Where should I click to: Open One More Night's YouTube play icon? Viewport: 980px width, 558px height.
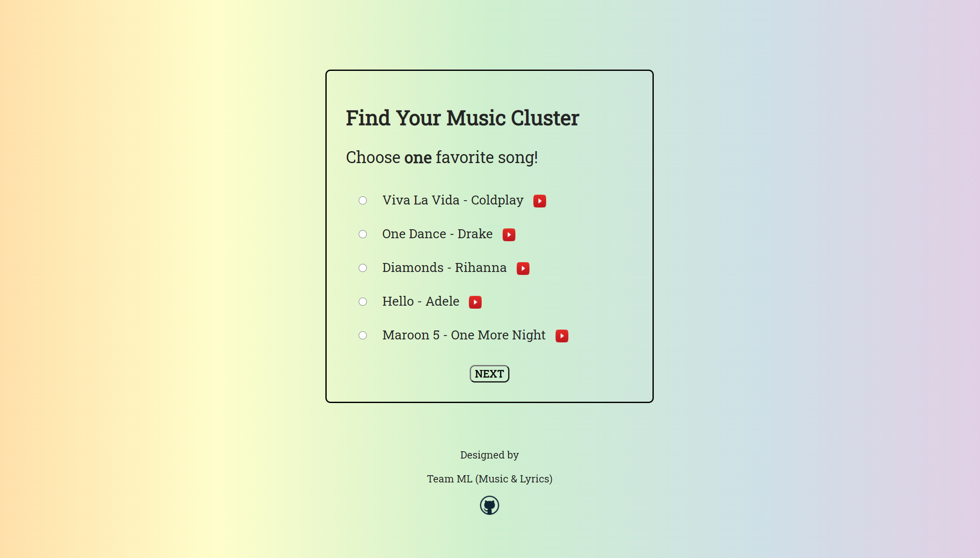[562, 336]
